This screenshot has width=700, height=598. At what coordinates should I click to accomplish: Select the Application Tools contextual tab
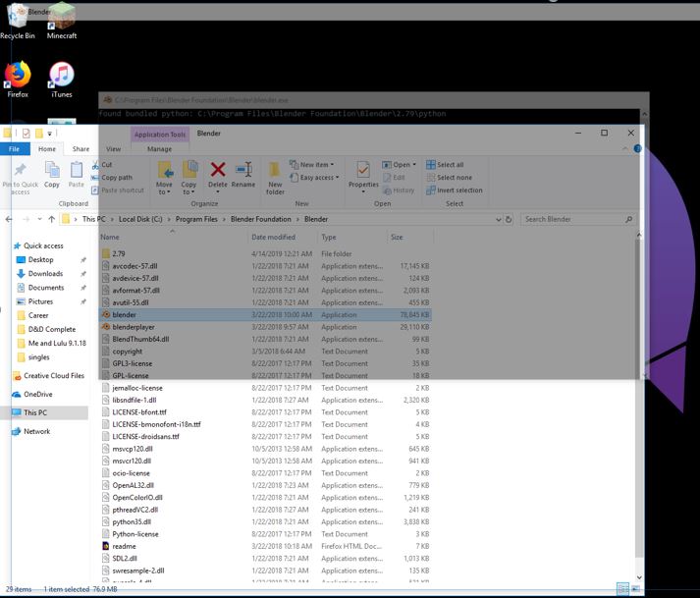(160, 135)
